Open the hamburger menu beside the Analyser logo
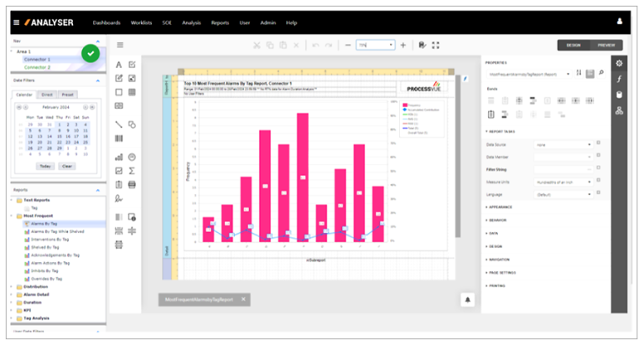 (x=17, y=23)
